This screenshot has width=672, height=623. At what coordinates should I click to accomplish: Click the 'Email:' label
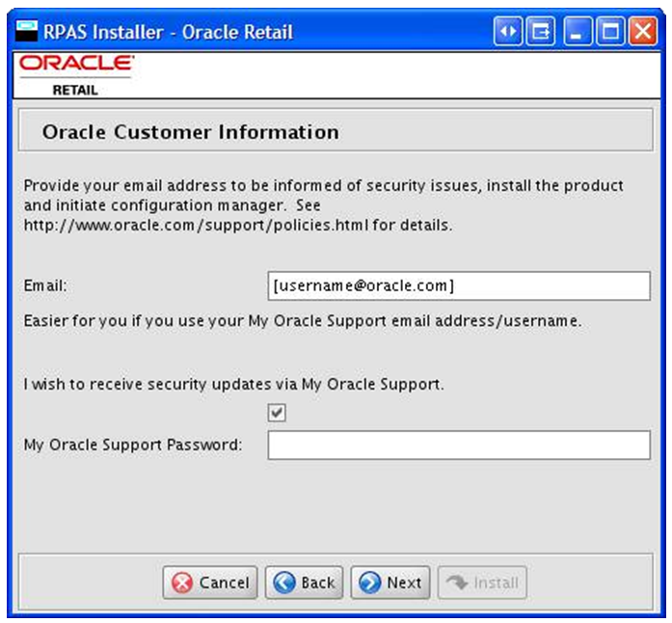[45, 285]
